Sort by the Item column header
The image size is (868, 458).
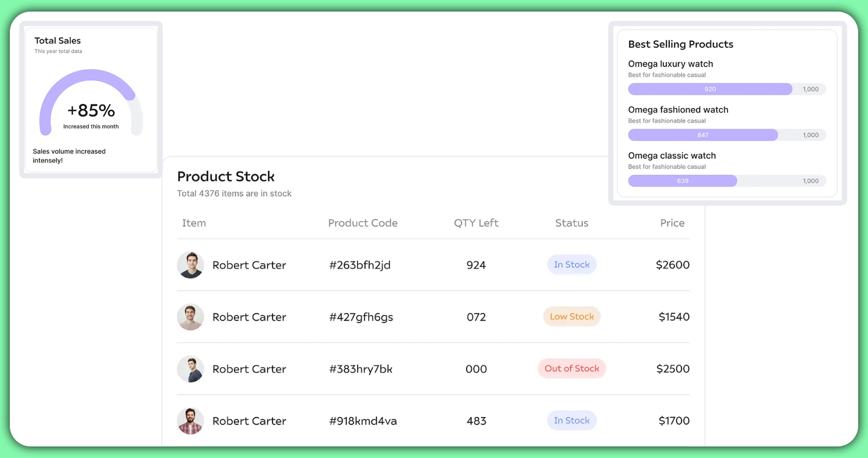click(194, 223)
